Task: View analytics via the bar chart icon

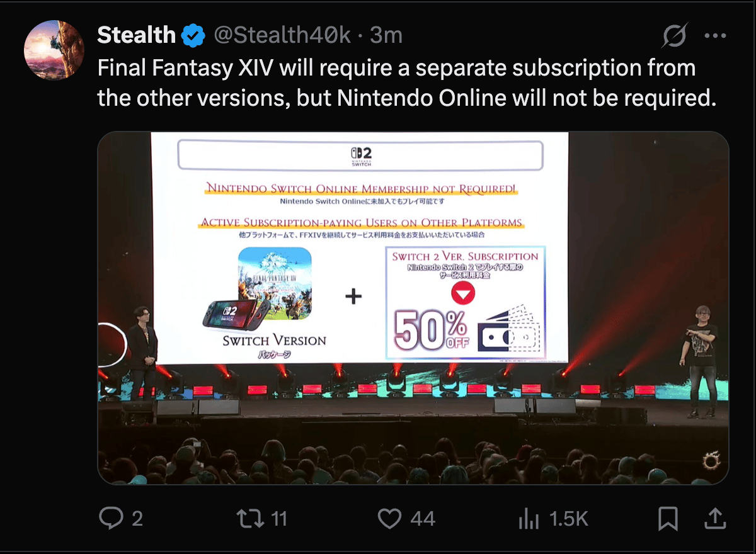Action: tap(527, 519)
